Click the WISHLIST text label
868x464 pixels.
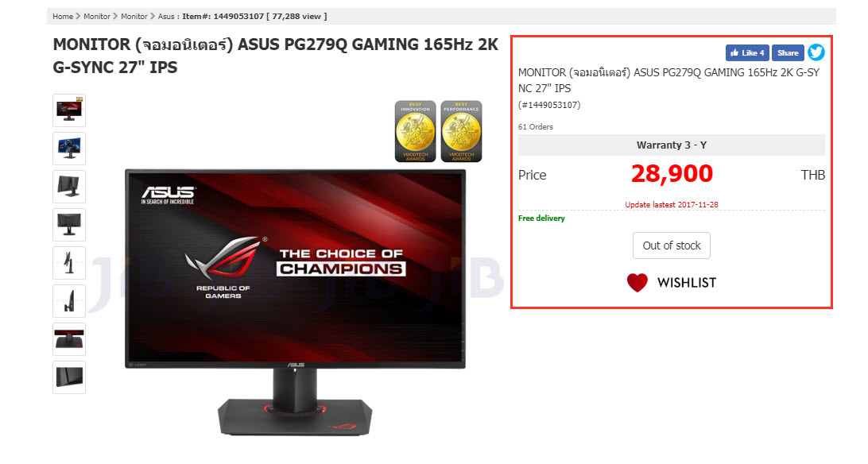pos(687,283)
